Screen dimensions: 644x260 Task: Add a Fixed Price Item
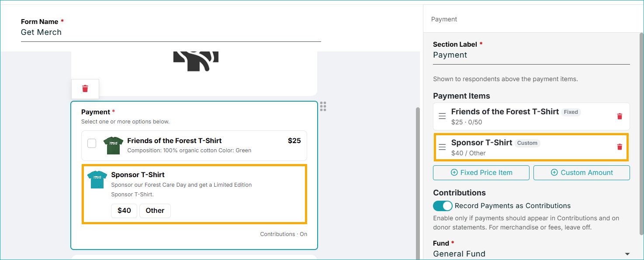tap(481, 173)
